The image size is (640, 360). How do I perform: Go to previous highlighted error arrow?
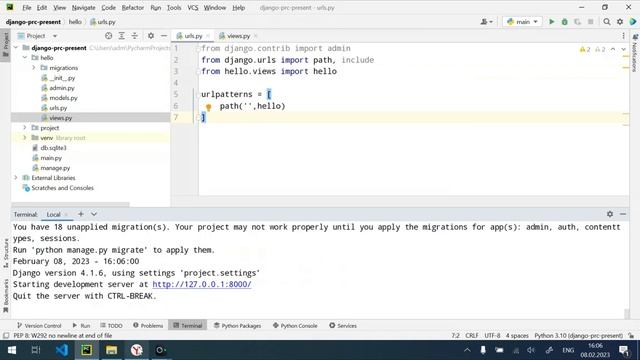point(613,49)
